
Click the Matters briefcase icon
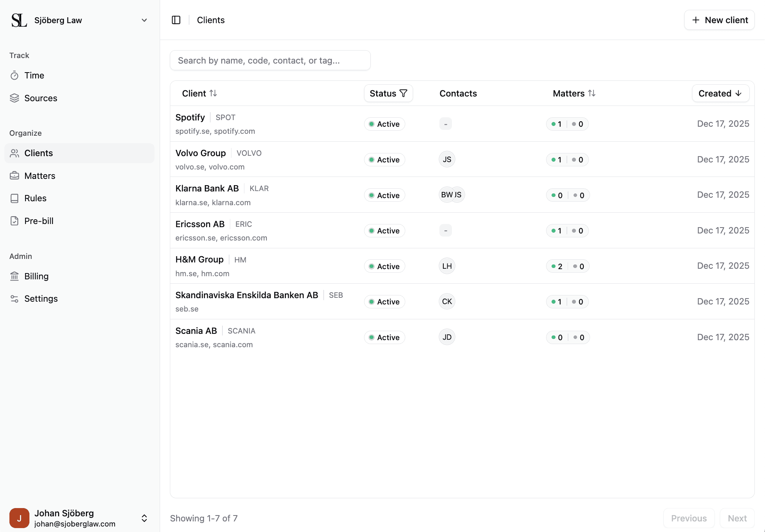(15, 176)
